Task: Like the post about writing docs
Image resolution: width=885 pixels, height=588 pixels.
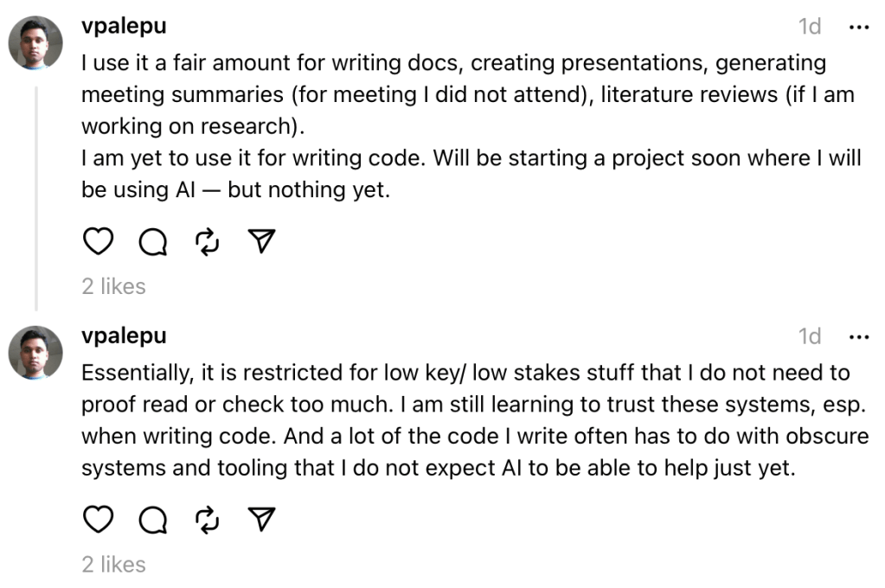Action: tap(98, 242)
